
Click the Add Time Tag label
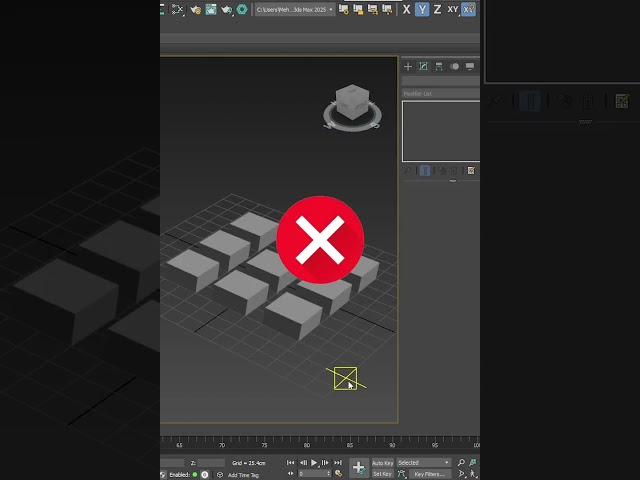click(243, 475)
